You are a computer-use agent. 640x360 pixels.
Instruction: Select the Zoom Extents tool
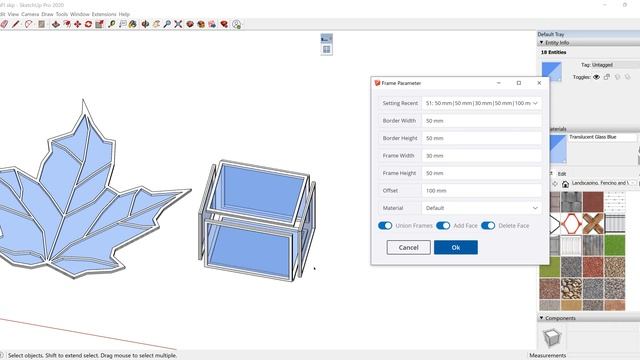(178, 24)
